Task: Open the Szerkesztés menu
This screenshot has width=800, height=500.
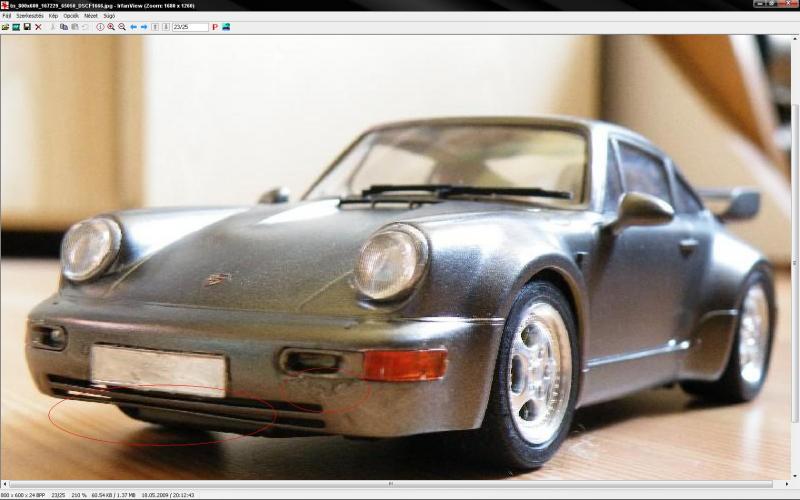Action: pyautogui.click(x=29, y=16)
